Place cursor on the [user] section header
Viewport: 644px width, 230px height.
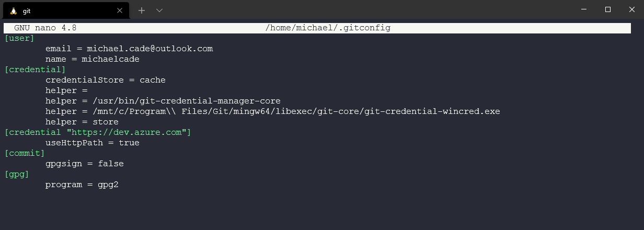tap(19, 38)
